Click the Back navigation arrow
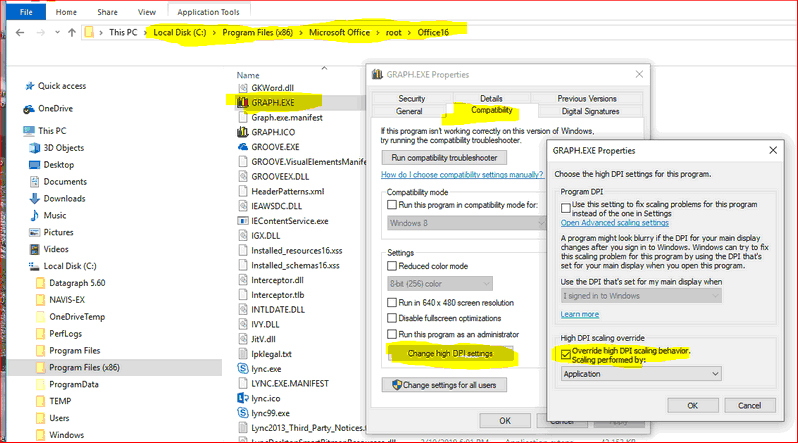 point(20,33)
